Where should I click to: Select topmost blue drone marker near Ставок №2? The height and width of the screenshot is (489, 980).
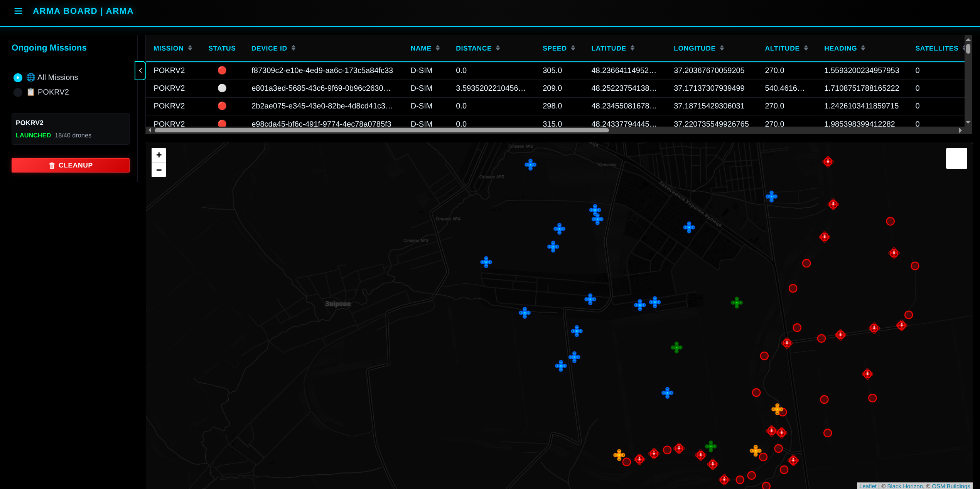(x=530, y=165)
